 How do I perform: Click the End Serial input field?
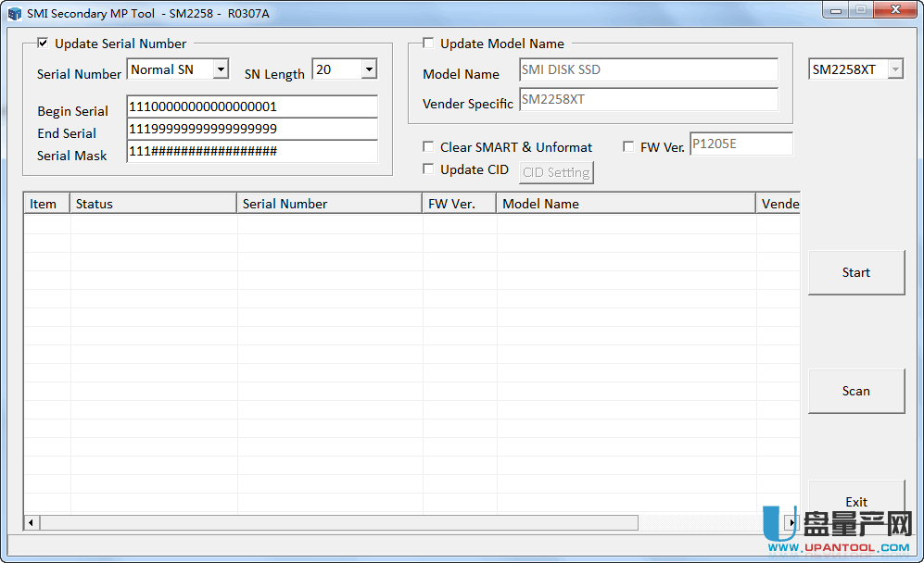tap(252, 129)
